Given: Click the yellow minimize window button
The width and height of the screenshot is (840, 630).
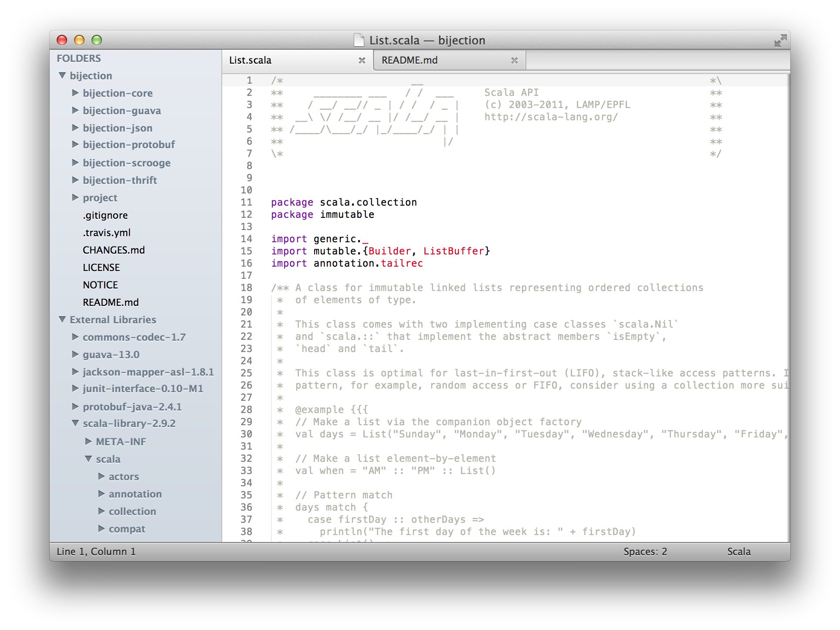Looking at the screenshot, I should [x=79, y=41].
